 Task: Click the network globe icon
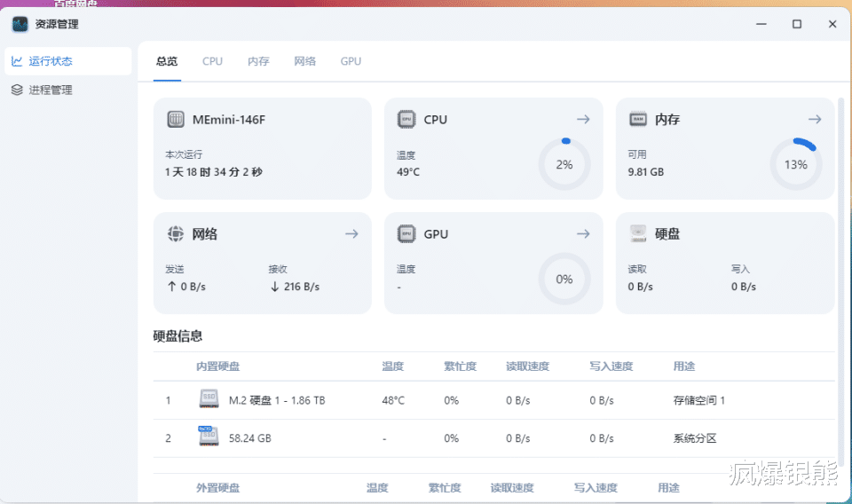[176, 234]
